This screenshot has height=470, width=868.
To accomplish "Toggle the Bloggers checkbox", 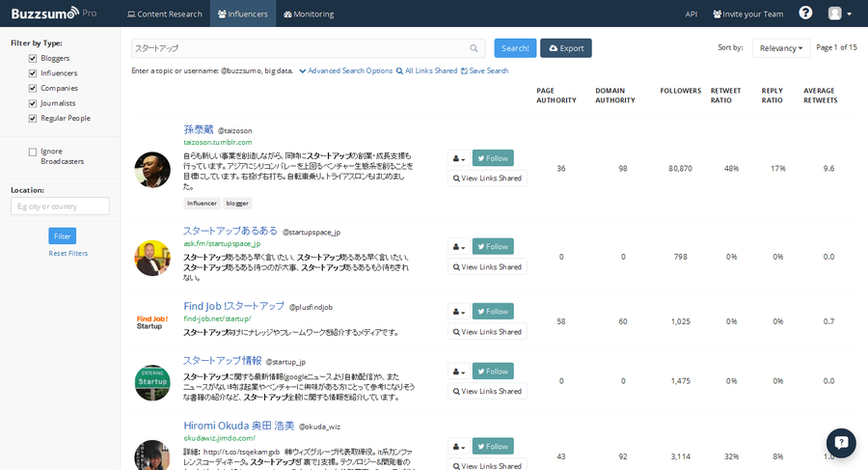I will click(33, 58).
